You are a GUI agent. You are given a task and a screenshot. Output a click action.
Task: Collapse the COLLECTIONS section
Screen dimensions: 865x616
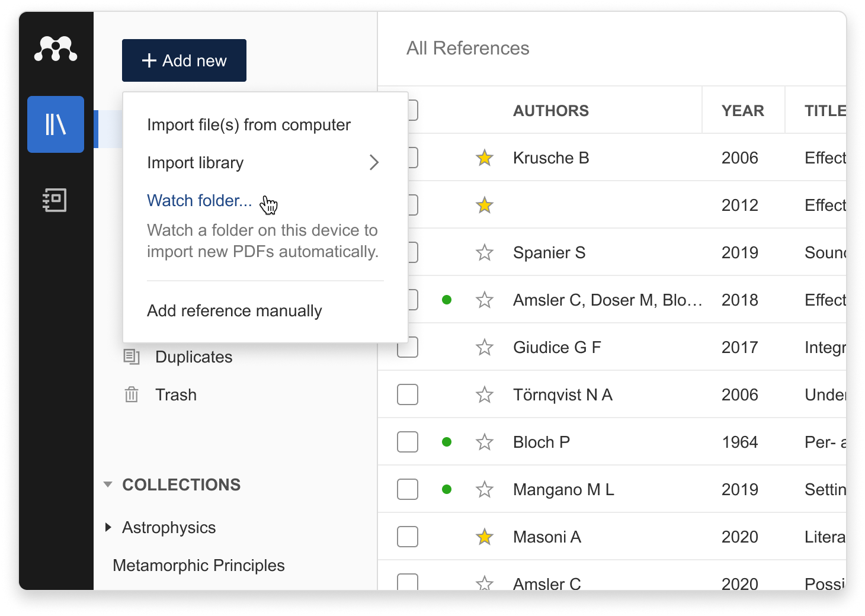click(x=108, y=485)
